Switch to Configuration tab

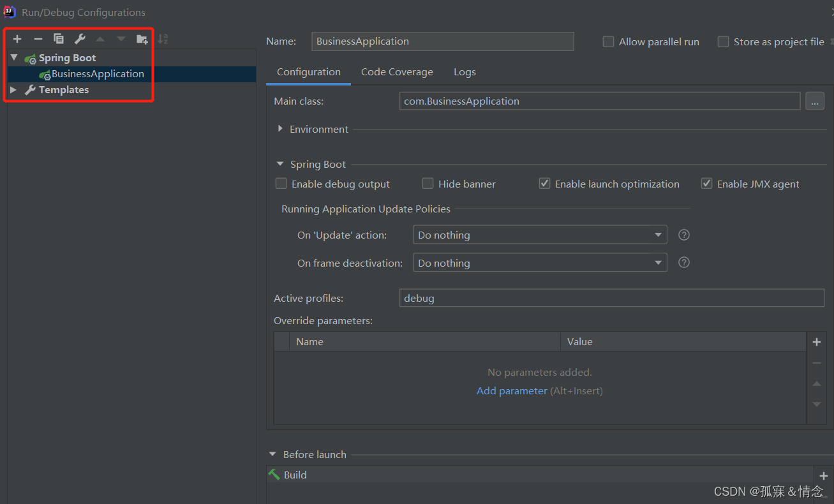309,72
